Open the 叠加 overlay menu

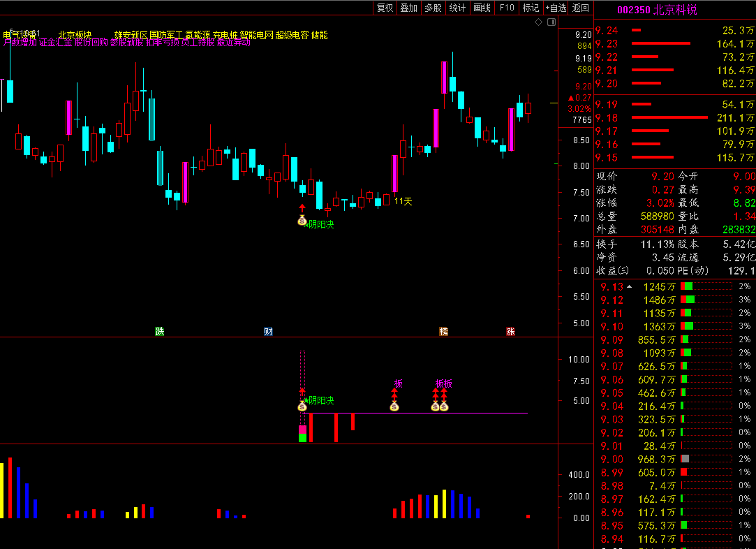click(x=408, y=8)
